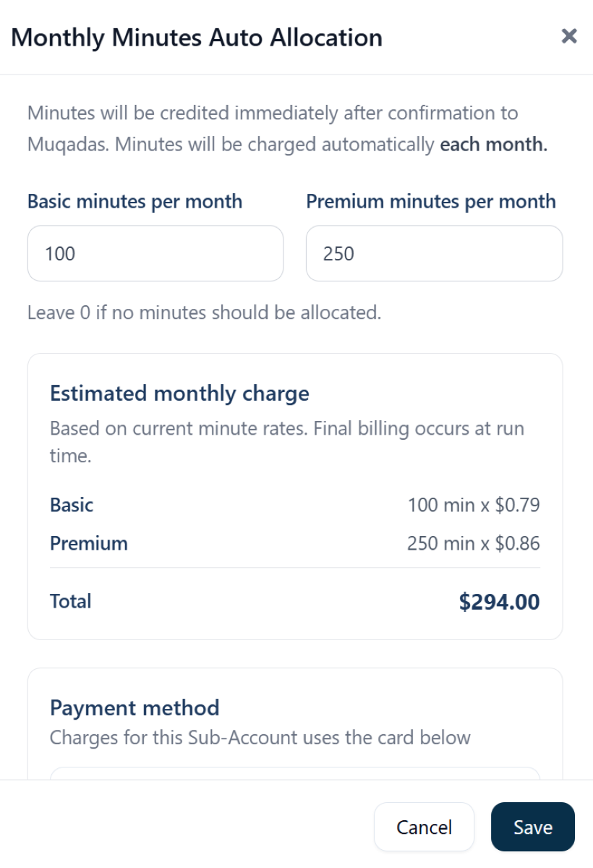
Task: Click the Monthly Minutes Auto Allocation title
Action: point(197,38)
